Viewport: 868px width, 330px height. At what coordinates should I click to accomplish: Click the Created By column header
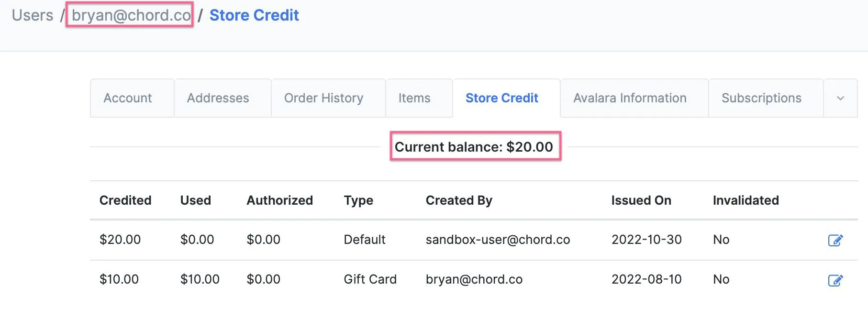pyautogui.click(x=459, y=200)
